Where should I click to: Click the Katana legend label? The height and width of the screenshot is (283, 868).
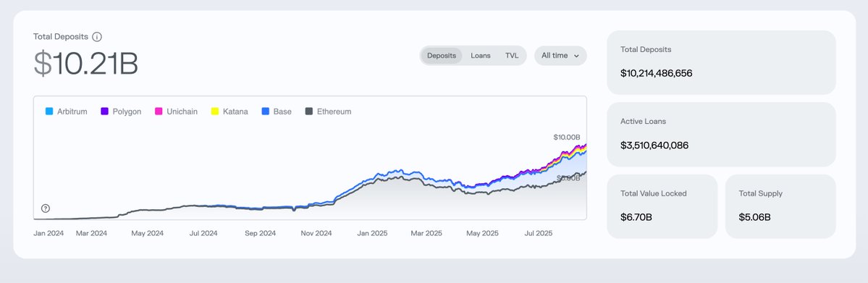(235, 112)
